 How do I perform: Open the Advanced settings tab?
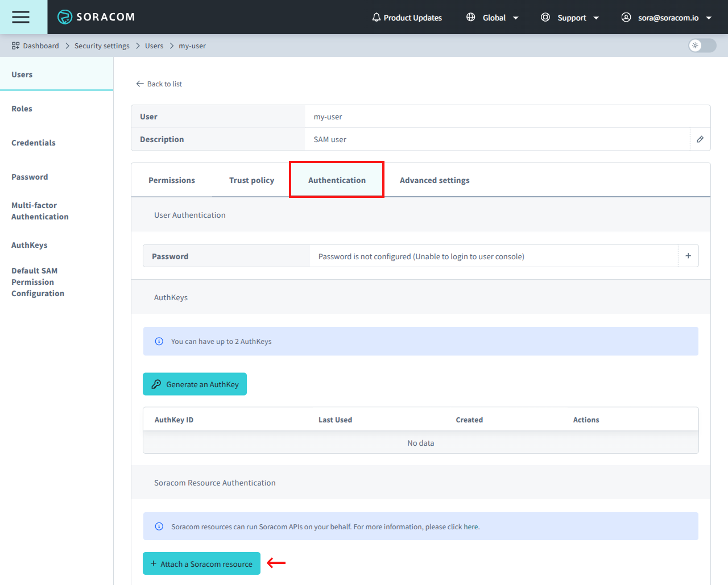(x=434, y=180)
